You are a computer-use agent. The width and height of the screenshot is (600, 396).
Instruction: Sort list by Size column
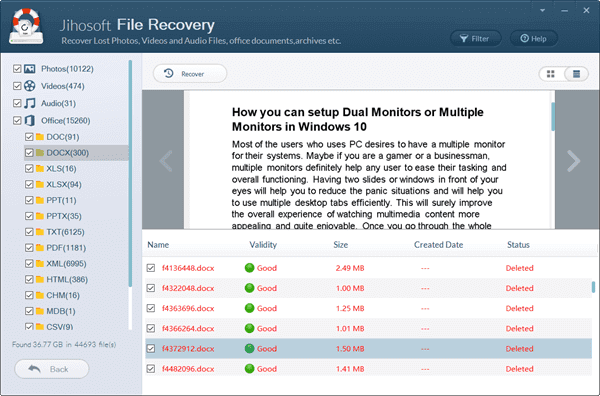[341, 245]
